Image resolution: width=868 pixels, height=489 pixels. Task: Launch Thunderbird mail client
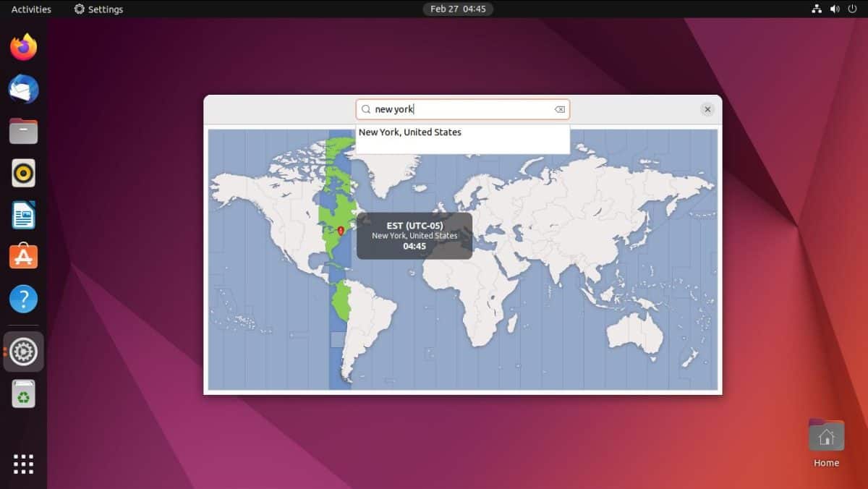[x=23, y=88]
